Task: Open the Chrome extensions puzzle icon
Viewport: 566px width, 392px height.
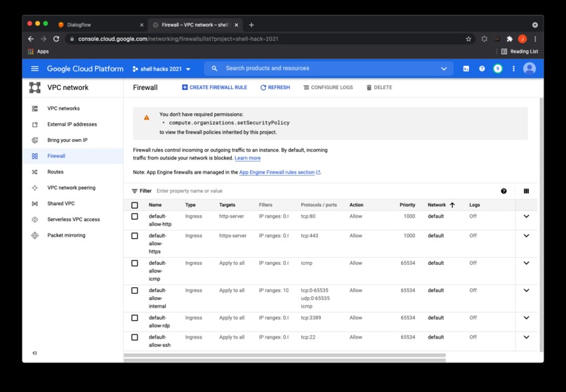Action: [x=510, y=39]
